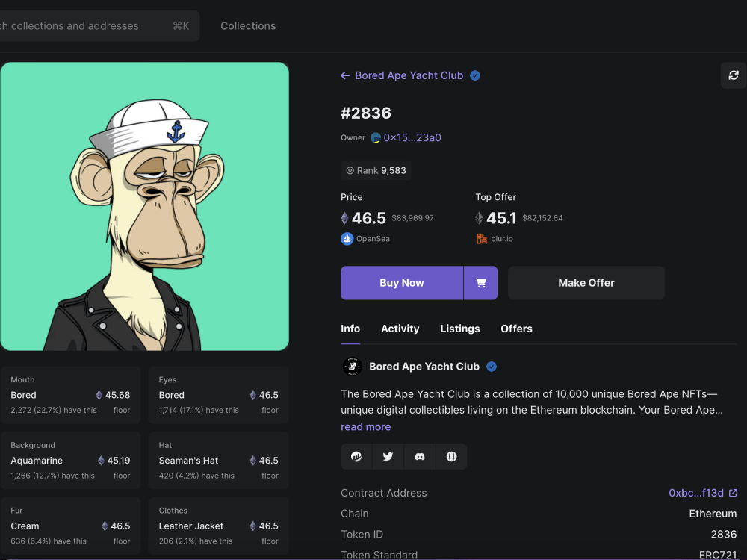Click the cart icon beside Buy Now
This screenshot has width=747, height=560.
(x=481, y=283)
